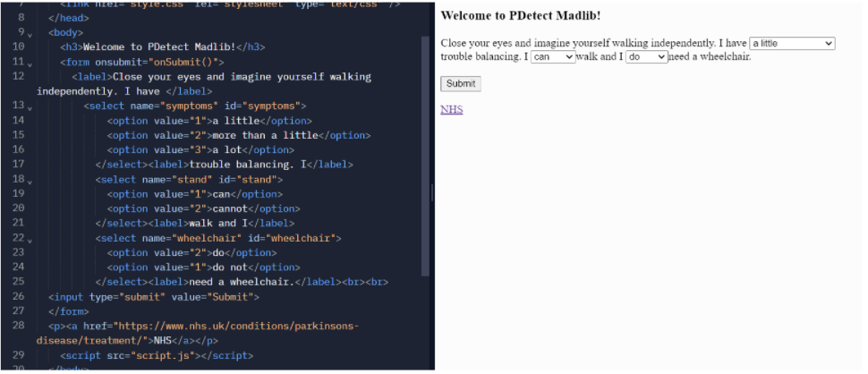Collapse the stand select fold at line 18
The width and height of the screenshot is (868, 374).
(30, 182)
